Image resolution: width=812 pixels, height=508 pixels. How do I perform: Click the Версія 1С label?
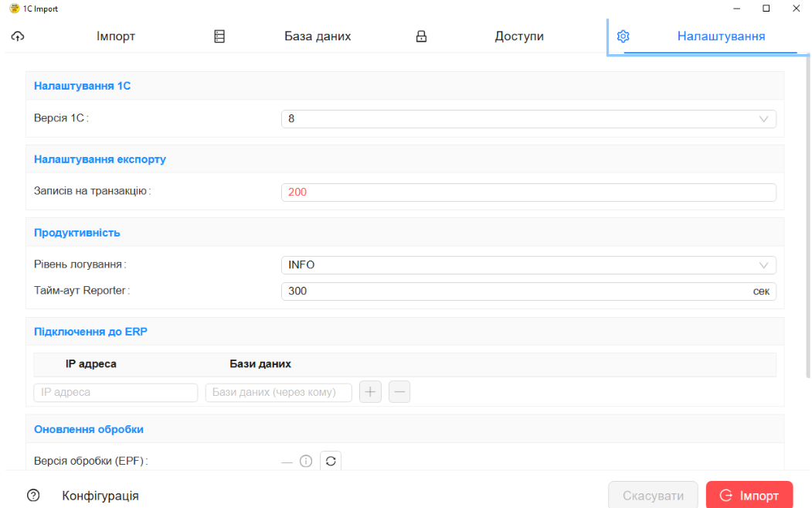click(x=61, y=118)
